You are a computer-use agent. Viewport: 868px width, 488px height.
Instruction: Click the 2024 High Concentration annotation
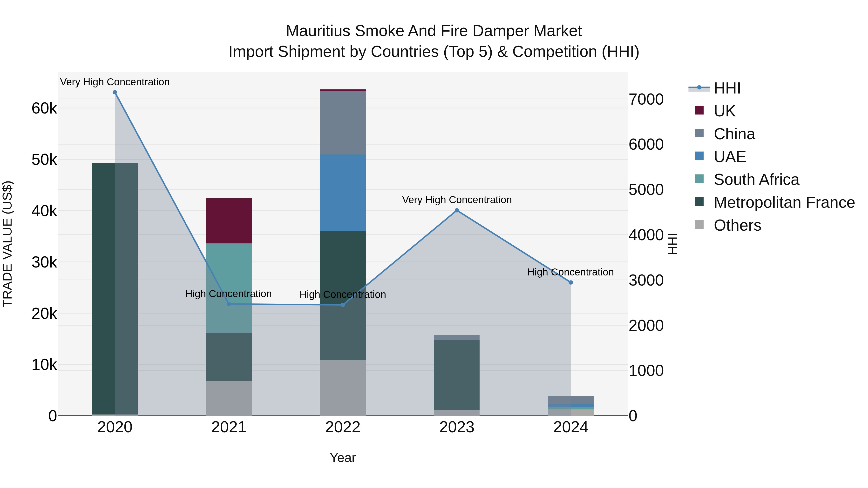tap(570, 272)
